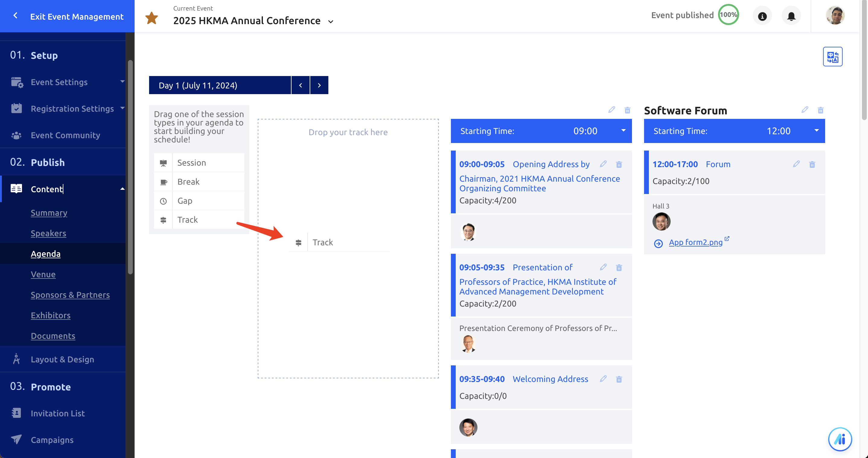This screenshot has height=458, width=868.
Task: Click the translation icon in top right
Action: pos(832,57)
